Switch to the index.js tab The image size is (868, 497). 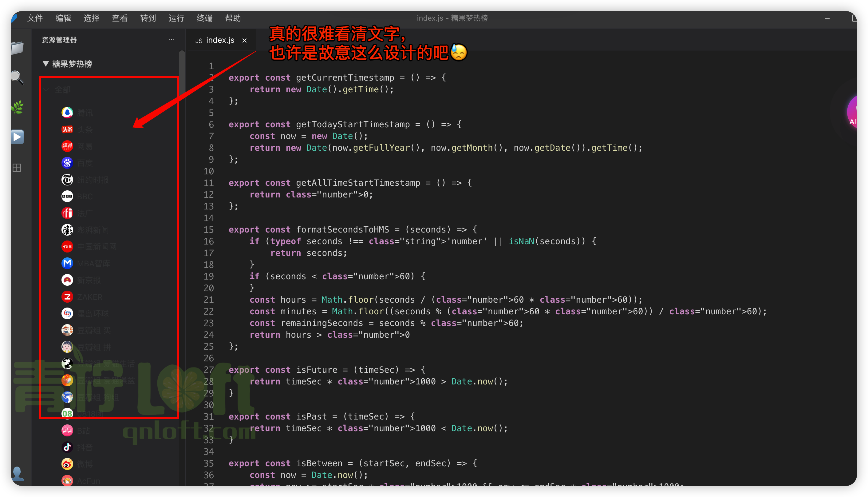220,40
